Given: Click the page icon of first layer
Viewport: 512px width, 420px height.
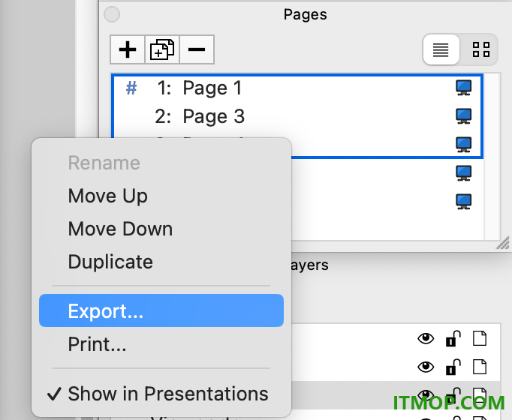Looking at the screenshot, I should (480, 338).
